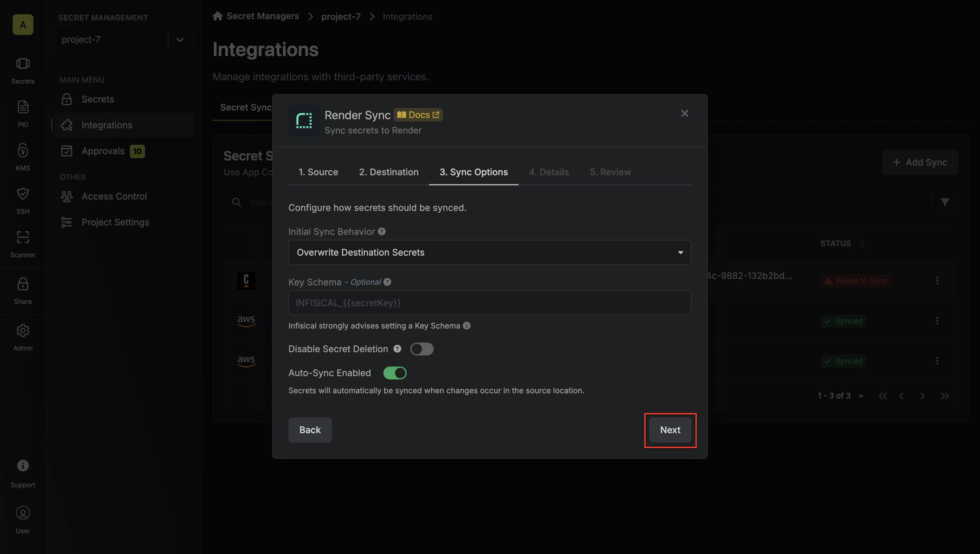Image resolution: width=980 pixels, height=554 pixels.
Task: Click the Key Schema help icon
Action: pyautogui.click(x=387, y=282)
